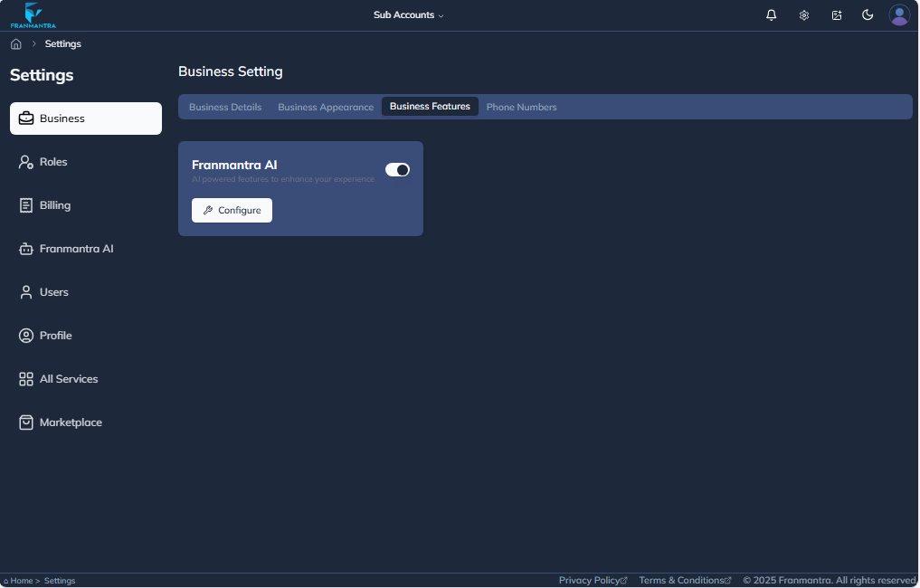The width and height of the screenshot is (920, 588).
Task: Open notifications via the bell icon
Action: point(771,14)
